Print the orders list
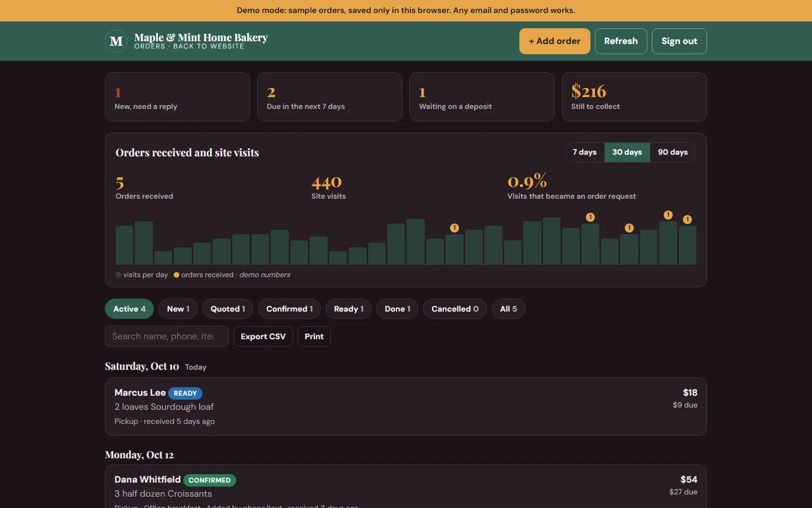The height and width of the screenshot is (508, 812). coord(314,336)
